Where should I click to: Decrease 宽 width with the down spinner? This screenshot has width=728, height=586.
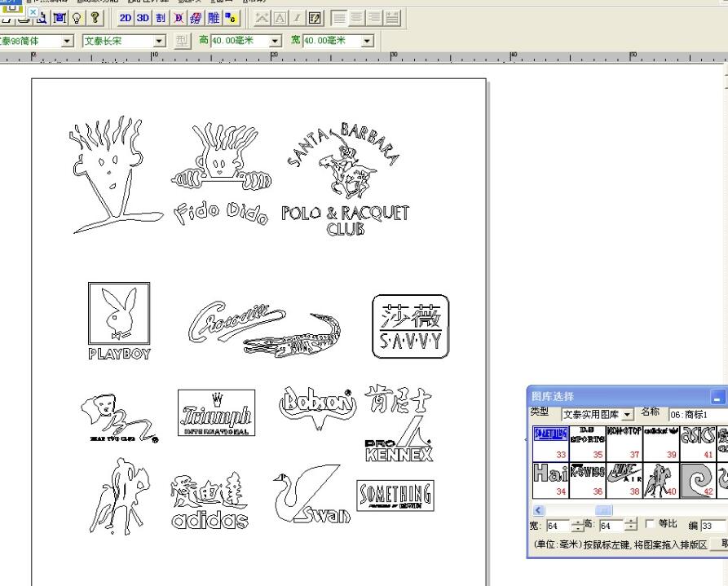577,529
